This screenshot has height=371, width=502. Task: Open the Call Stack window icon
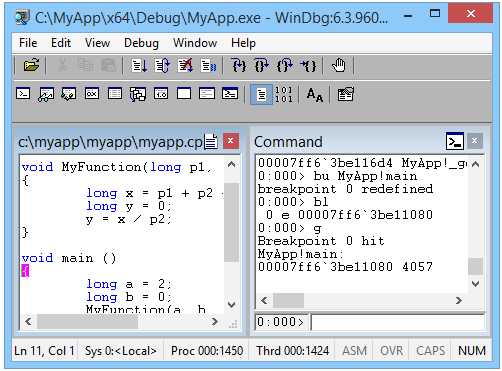point(138,94)
